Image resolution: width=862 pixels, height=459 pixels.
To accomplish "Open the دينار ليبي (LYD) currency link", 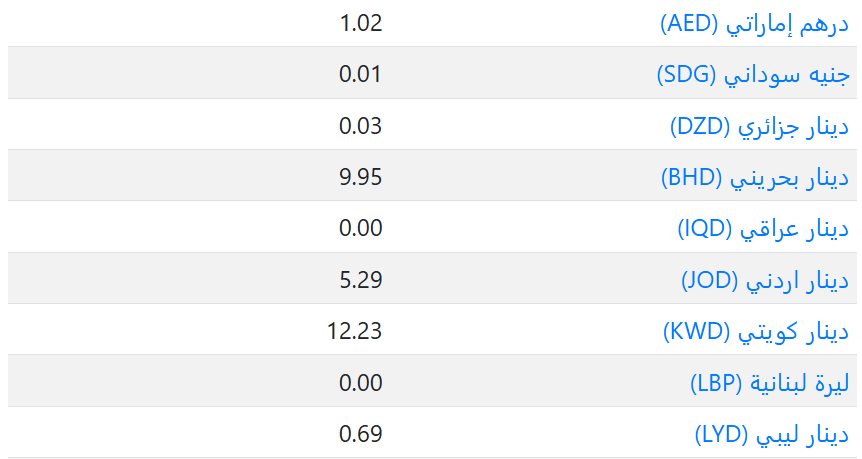I will 771,434.
